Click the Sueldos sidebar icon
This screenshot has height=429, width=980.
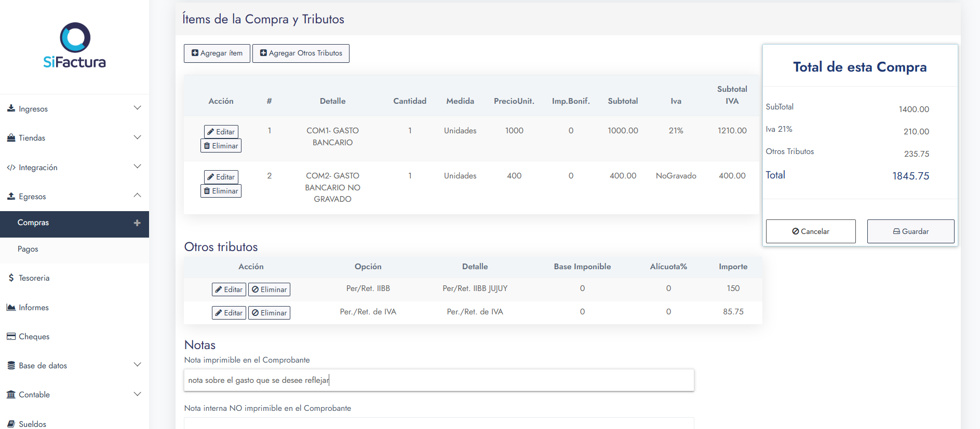(11, 424)
